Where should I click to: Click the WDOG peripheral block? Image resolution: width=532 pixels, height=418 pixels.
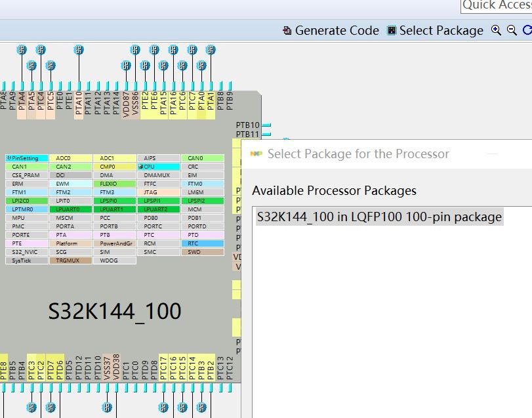[x=115, y=261]
